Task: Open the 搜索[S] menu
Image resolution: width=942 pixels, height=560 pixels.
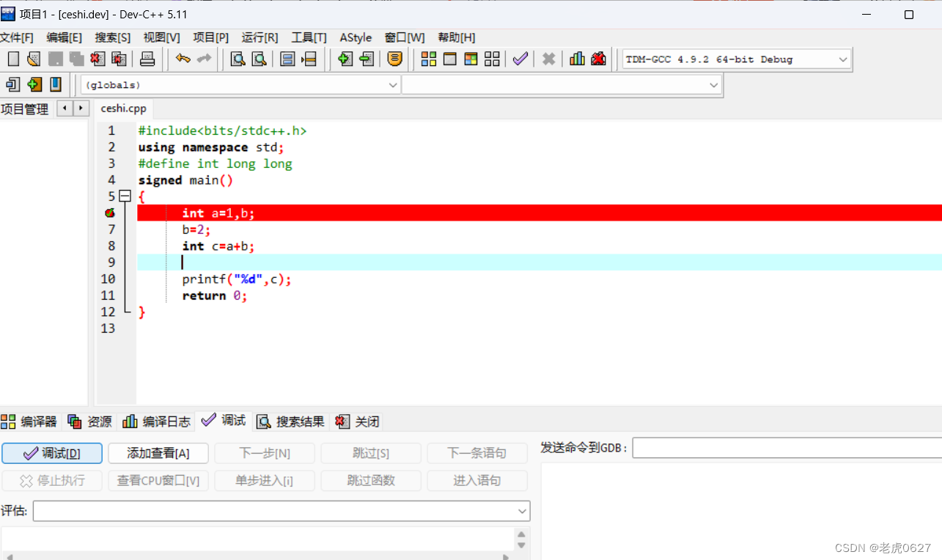Action: (x=112, y=37)
